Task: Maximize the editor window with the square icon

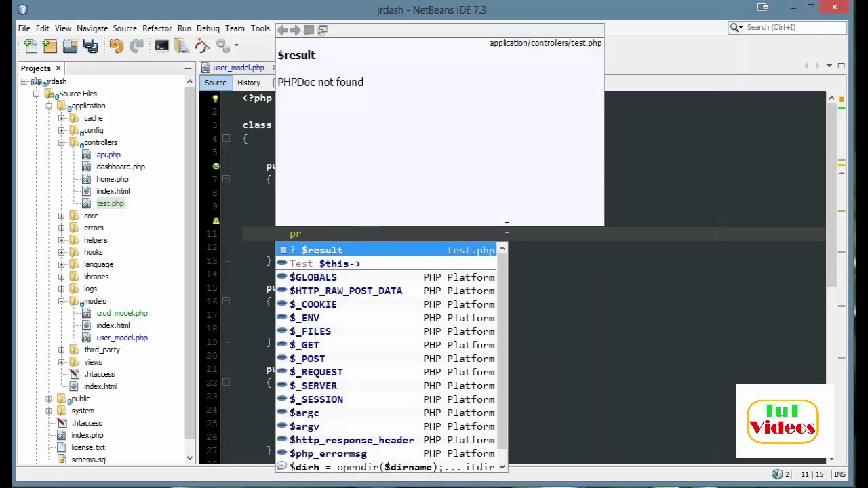Action: [841, 66]
